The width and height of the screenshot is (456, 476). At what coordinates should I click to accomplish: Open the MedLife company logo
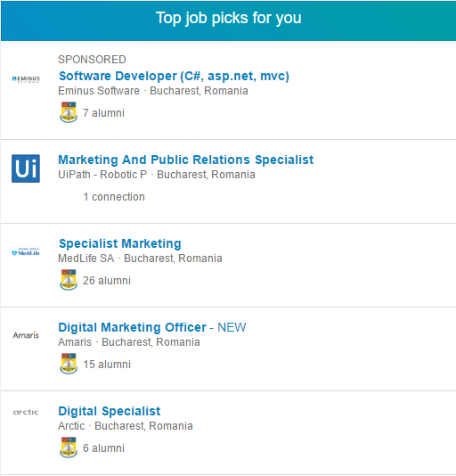[x=26, y=252]
